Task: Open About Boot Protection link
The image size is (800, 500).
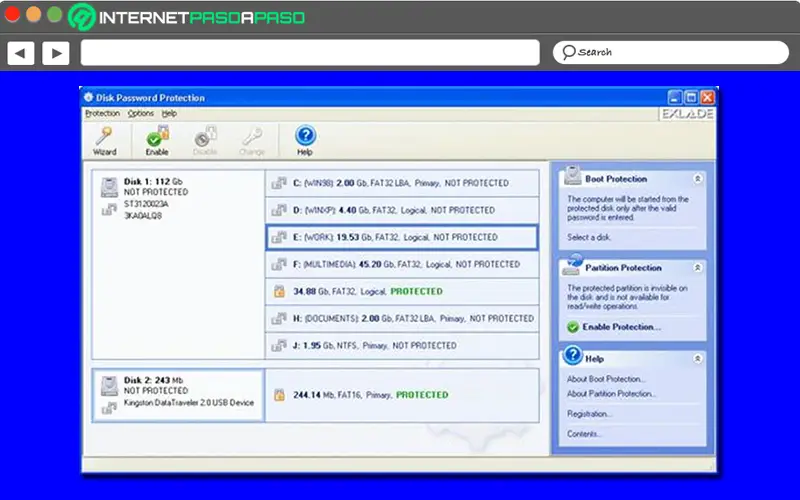Action: (606, 379)
